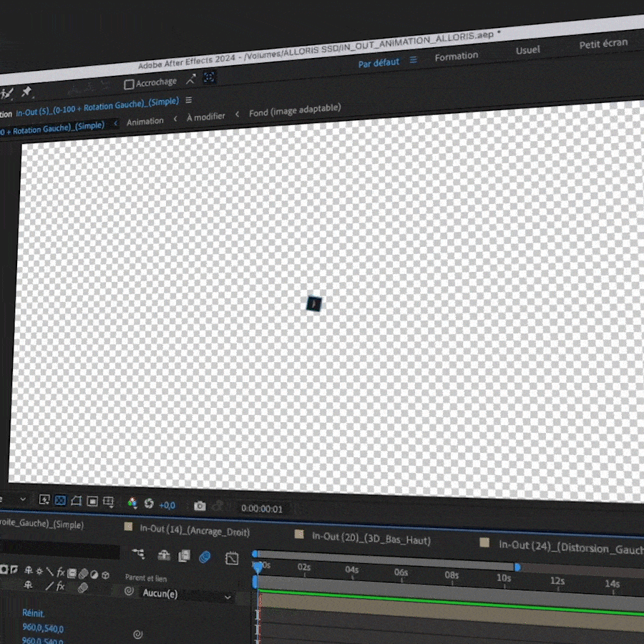Click the reset exposure icon
Screen dimensions: 644x644
pos(149,504)
